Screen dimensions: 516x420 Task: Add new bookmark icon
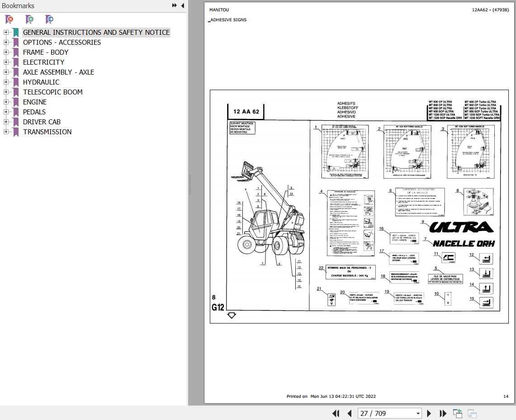[29, 19]
